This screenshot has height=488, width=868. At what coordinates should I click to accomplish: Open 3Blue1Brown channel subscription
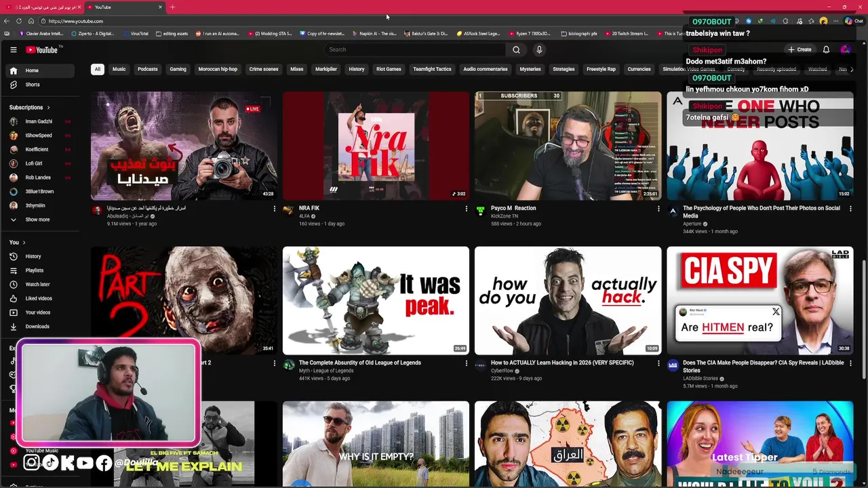[x=41, y=191]
